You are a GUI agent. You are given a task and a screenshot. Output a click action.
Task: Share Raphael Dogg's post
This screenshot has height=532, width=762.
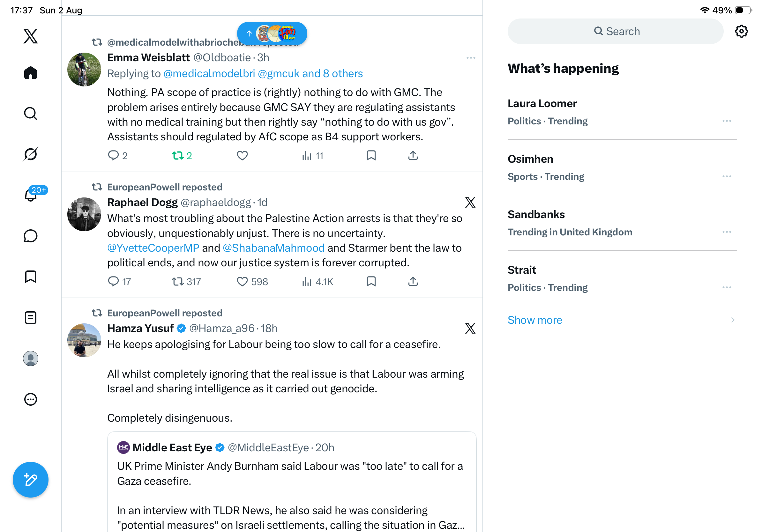(x=413, y=282)
